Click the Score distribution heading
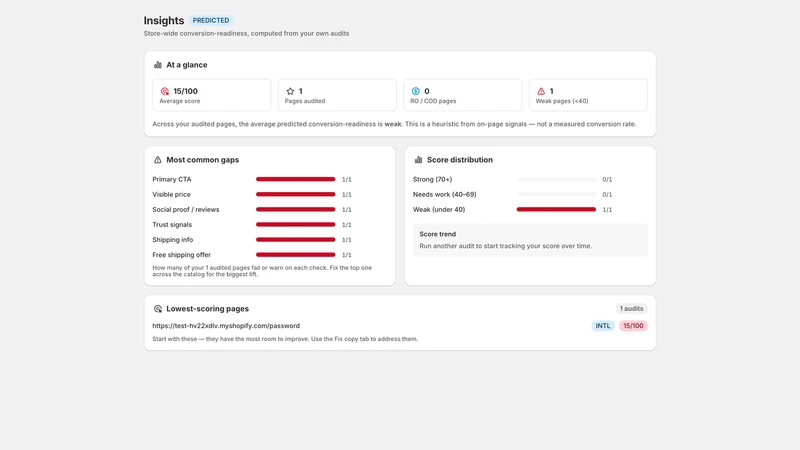800x450 pixels. tap(460, 160)
